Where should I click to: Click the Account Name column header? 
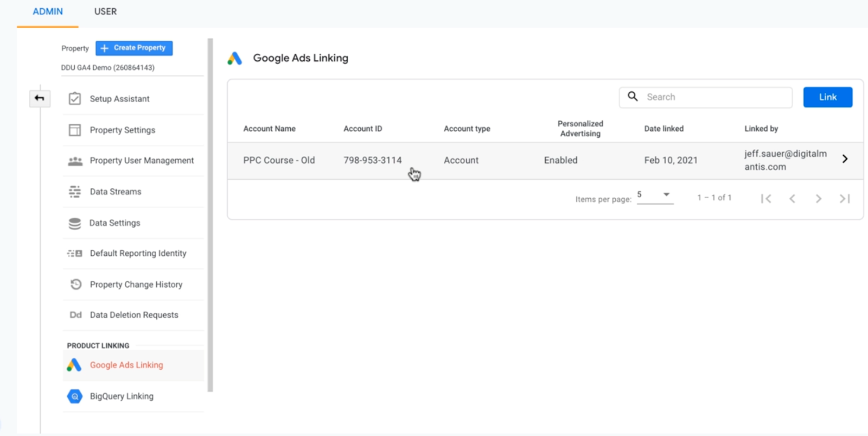click(x=270, y=129)
